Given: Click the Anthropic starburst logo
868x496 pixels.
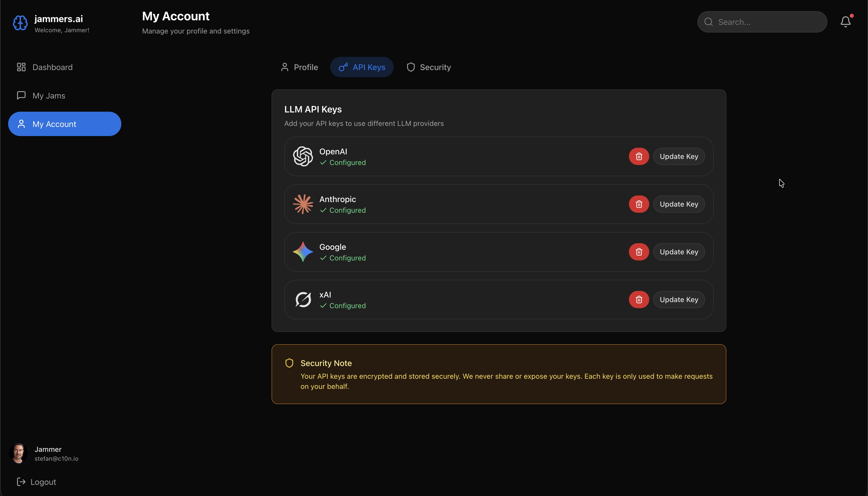Looking at the screenshot, I should point(303,204).
